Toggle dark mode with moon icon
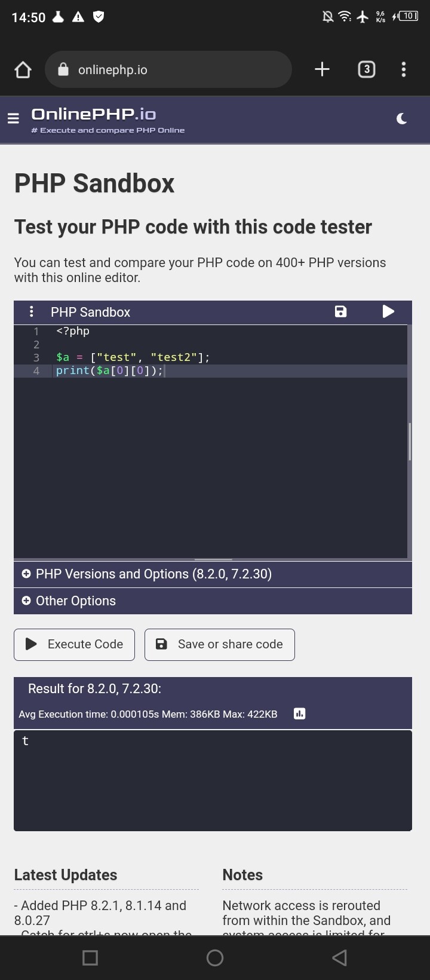This screenshot has width=430, height=980. pos(402,119)
